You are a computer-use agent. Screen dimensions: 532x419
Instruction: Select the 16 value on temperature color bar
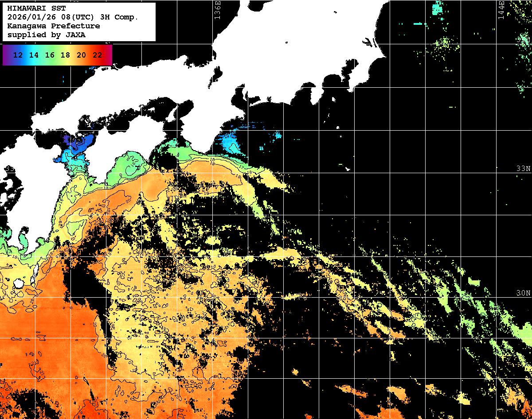(50, 55)
